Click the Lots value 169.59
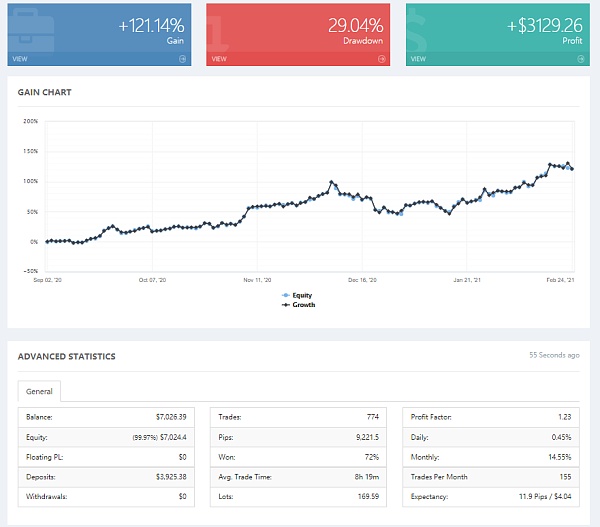This screenshot has width=600, height=527. point(368,497)
